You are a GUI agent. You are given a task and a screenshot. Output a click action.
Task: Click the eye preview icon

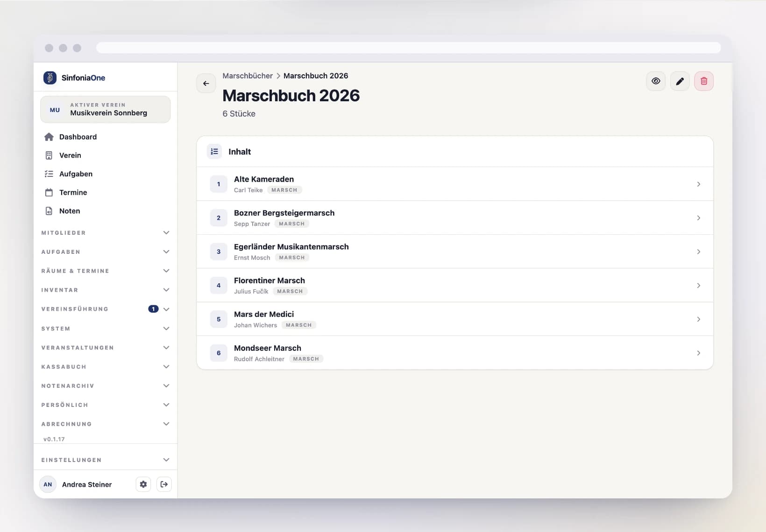(x=656, y=81)
